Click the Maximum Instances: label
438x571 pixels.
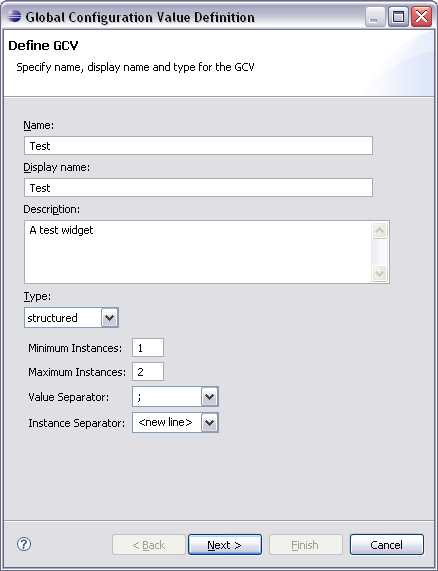pyautogui.click(x=77, y=372)
